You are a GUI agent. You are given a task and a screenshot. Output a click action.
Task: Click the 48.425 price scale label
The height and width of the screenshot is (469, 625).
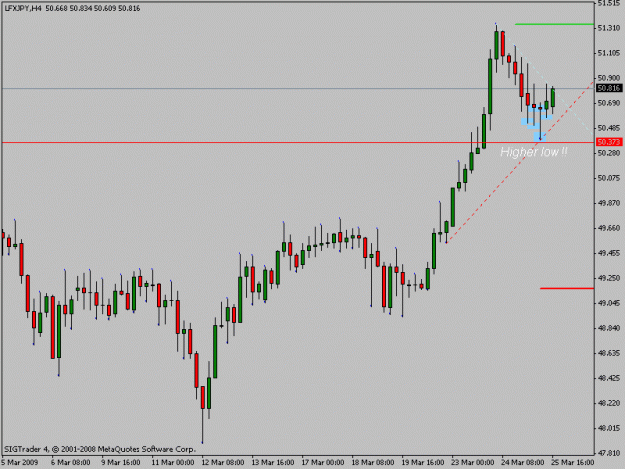609,378
